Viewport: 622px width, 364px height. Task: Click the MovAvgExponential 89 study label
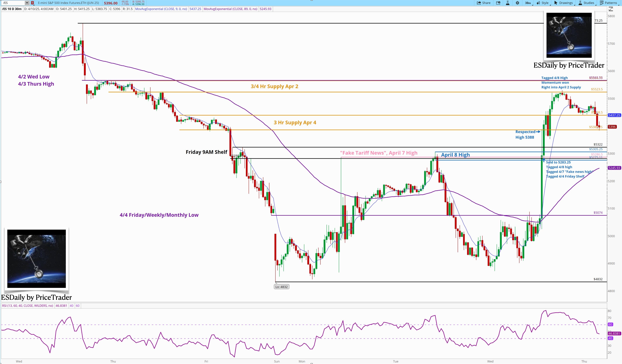(230, 9)
